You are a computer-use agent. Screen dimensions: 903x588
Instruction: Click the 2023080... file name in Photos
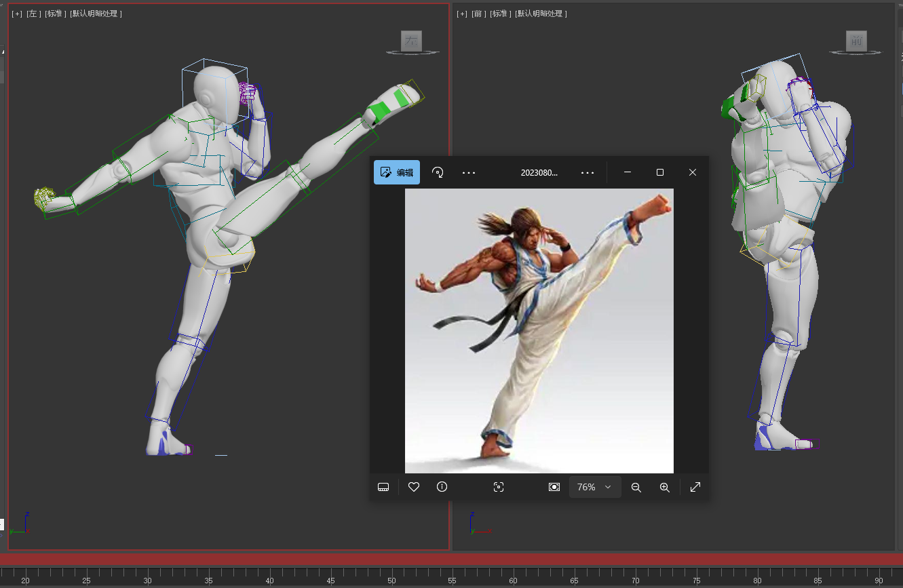coord(539,173)
